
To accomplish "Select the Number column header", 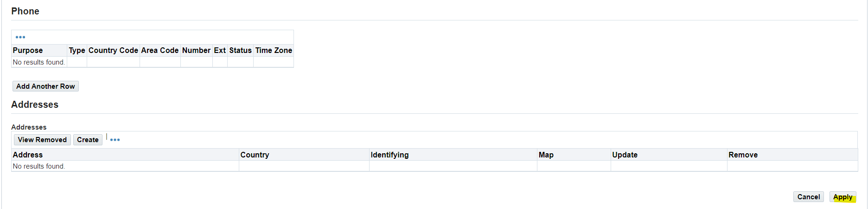I will click(196, 50).
